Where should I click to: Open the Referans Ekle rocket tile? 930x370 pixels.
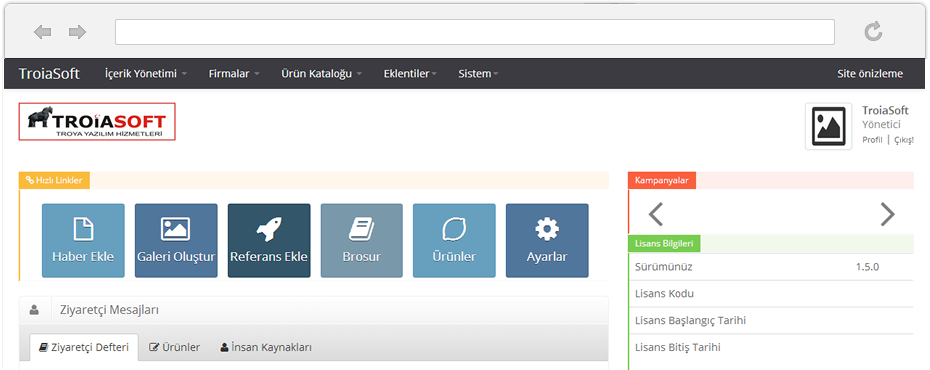point(269,241)
